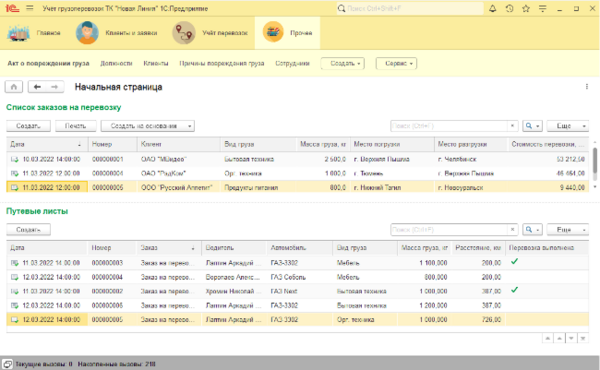Select г. Челябинск unloading cell

[471, 159]
